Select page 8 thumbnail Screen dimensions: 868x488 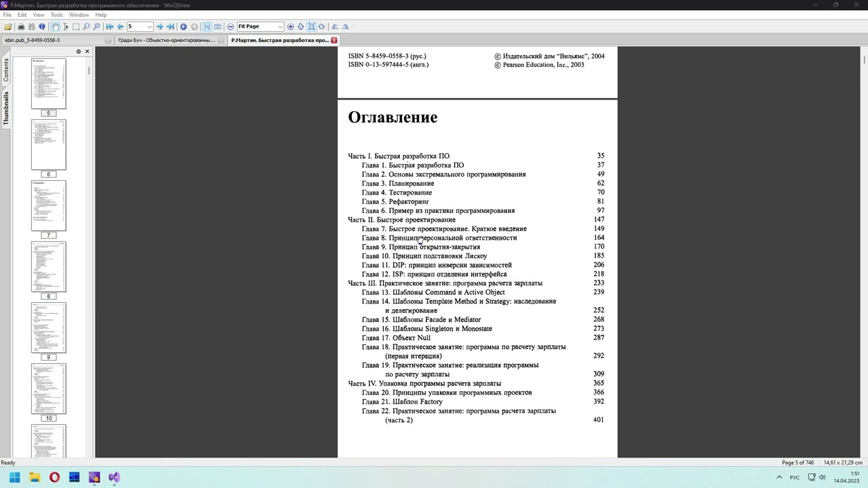49,266
